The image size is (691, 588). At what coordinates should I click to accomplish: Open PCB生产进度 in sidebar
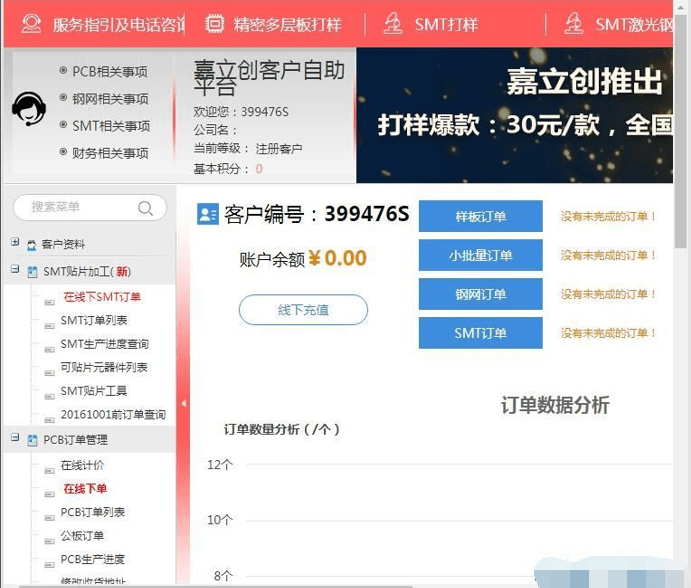point(93,559)
